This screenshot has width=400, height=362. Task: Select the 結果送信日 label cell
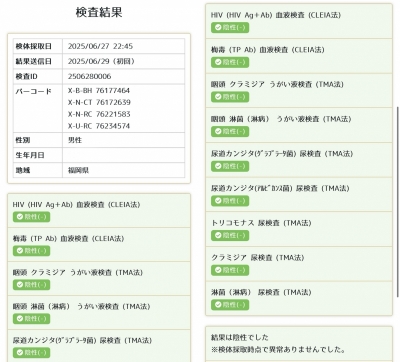[x=38, y=61]
